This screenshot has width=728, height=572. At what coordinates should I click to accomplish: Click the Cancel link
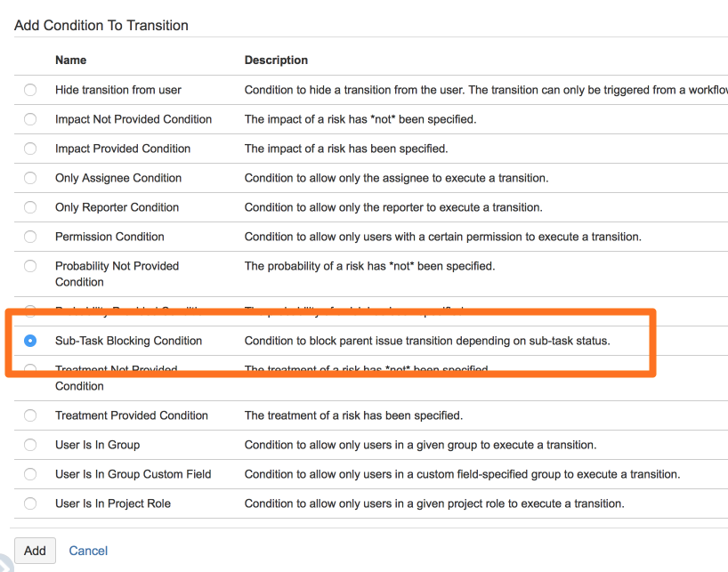88,551
